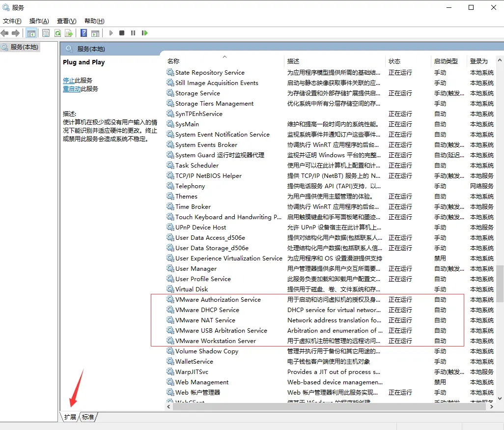
Task: Toggle the show/hide console tree icon
Action: coord(31,33)
